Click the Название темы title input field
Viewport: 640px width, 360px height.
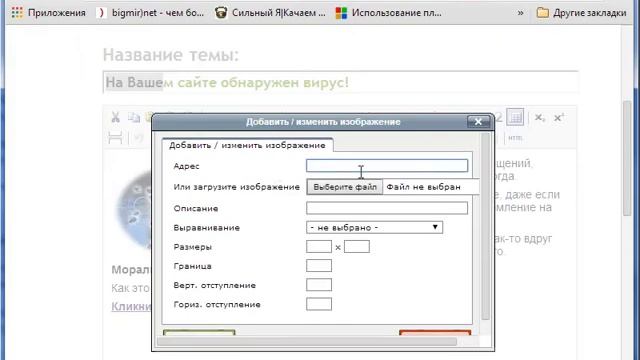340,82
